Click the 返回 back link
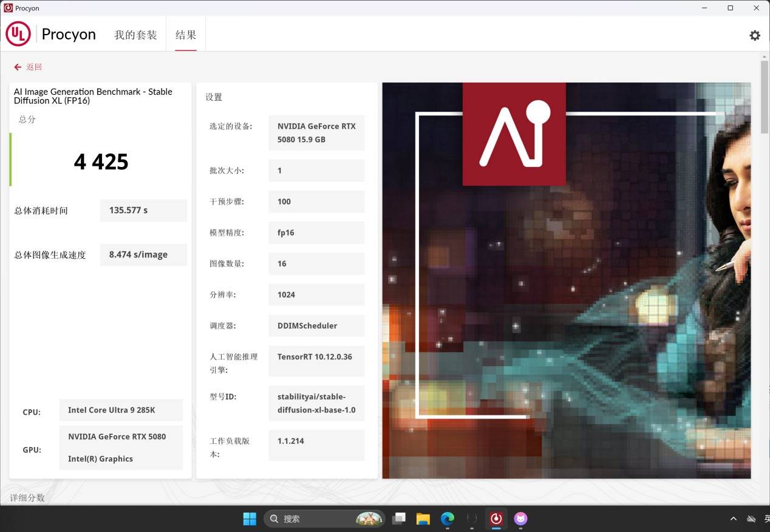Screen dimensions: 770x532 34,67
